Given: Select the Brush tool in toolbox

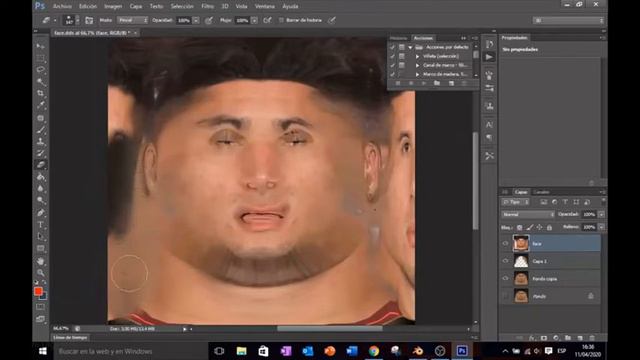Looking at the screenshot, I should pyautogui.click(x=40, y=130).
